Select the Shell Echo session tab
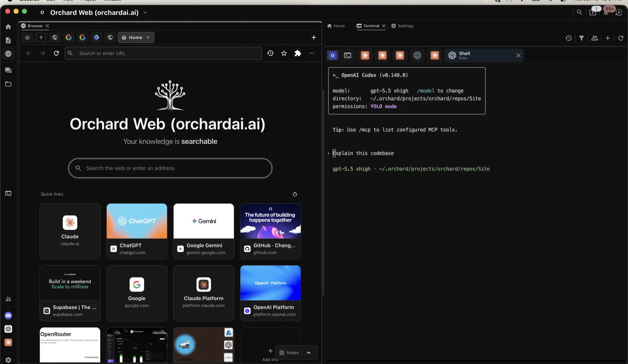This screenshot has height=364, width=628. (x=484, y=55)
